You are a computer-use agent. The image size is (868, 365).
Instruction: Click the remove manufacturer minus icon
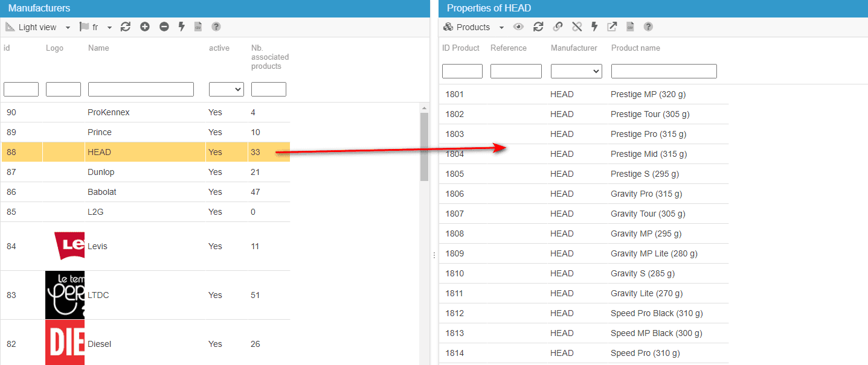coord(164,27)
